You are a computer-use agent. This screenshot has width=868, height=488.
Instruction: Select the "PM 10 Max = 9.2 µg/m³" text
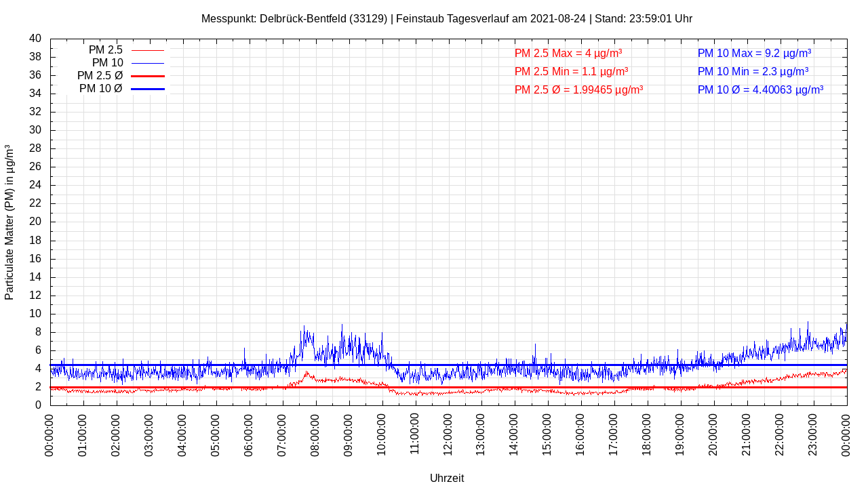point(754,53)
